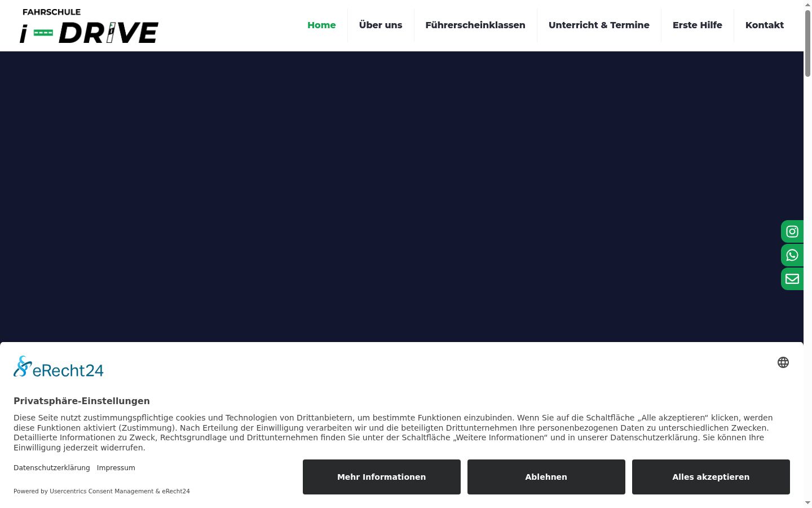Click the scrollbar down arrow
The width and height of the screenshot is (812, 508).
click(x=807, y=502)
